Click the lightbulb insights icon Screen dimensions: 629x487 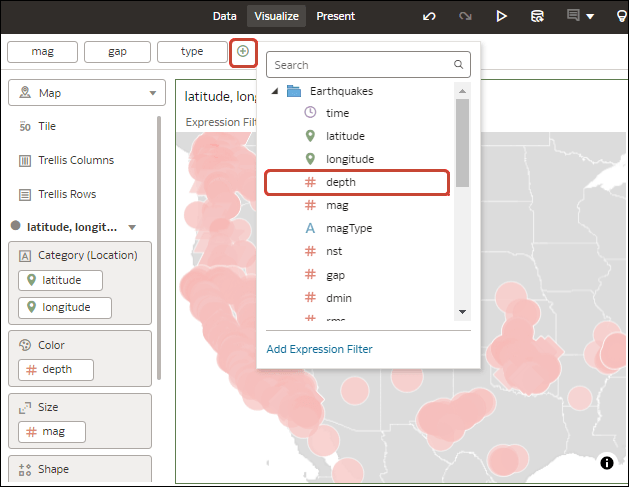(621, 16)
